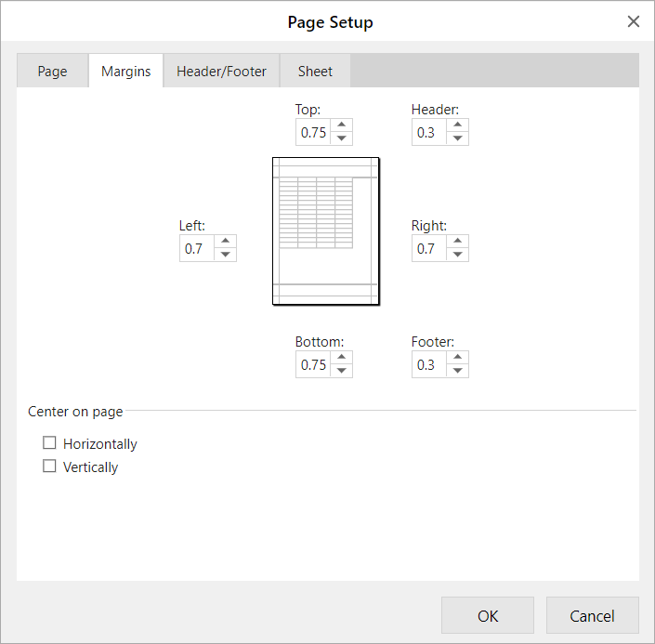Decrease the Footer margin value

[x=457, y=371]
